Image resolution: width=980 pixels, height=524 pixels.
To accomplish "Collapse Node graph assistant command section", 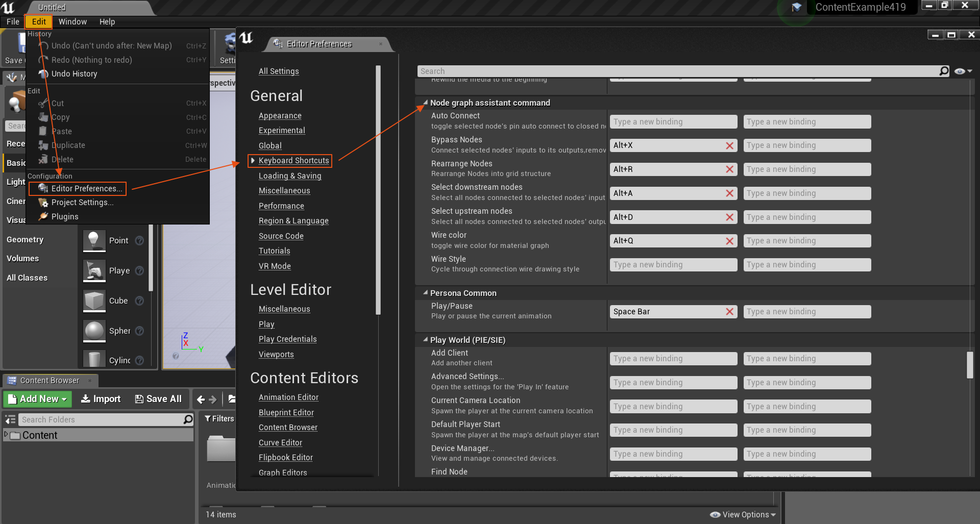I will [x=425, y=103].
